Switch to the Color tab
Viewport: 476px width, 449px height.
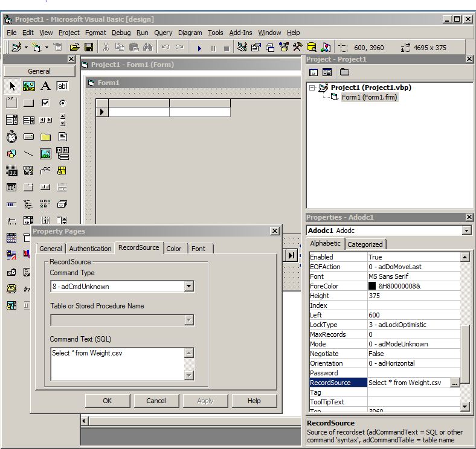pyautogui.click(x=173, y=249)
